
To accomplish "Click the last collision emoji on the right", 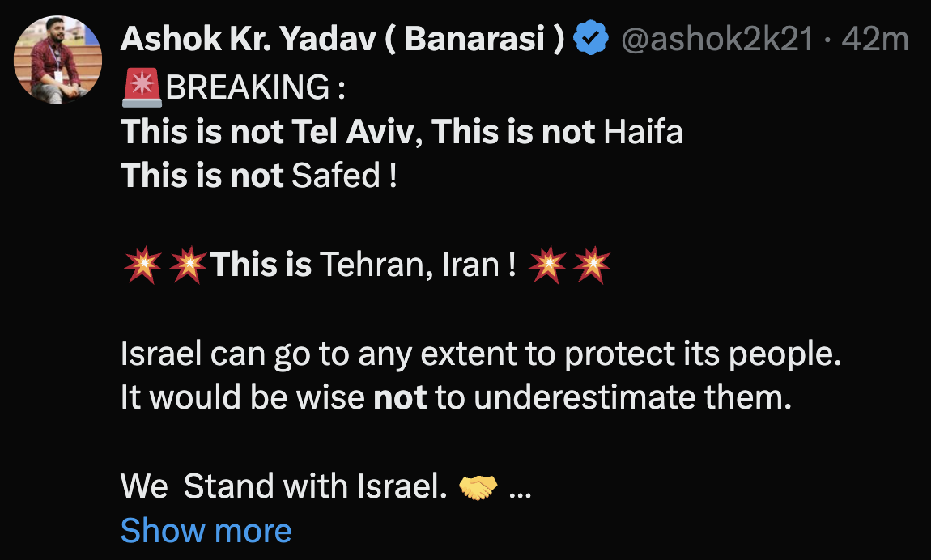I will click(x=592, y=265).
